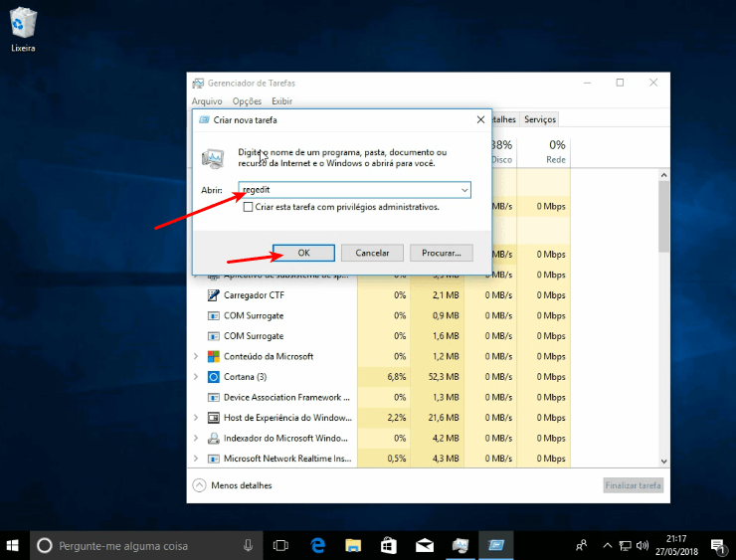Click the 6,8% Cortana CPU value
The height and width of the screenshot is (560, 736).
397,377
